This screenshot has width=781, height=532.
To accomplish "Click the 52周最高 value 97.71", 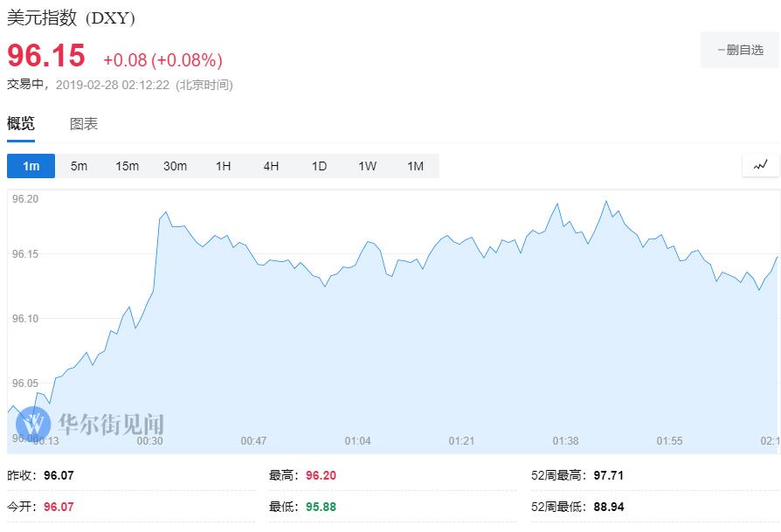I will pyautogui.click(x=609, y=476).
